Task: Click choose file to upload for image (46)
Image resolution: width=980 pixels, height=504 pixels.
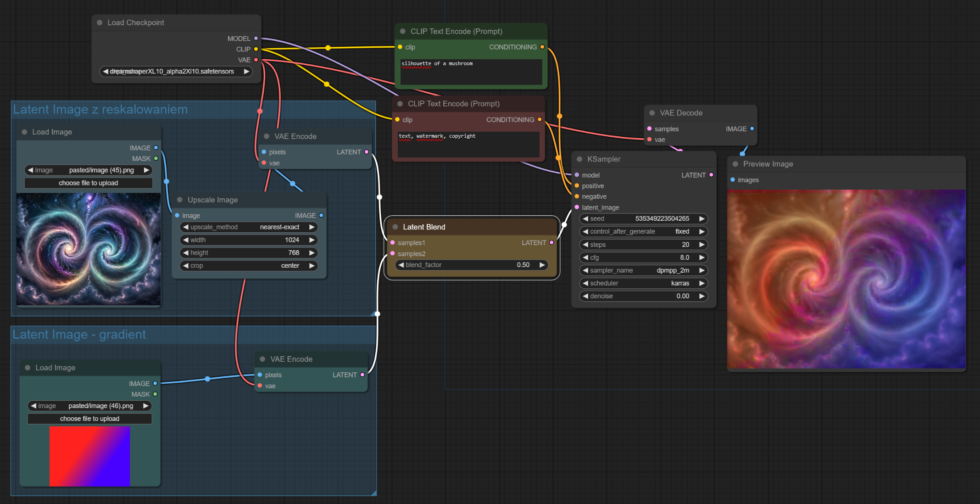Action: click(x=89, y=419)
